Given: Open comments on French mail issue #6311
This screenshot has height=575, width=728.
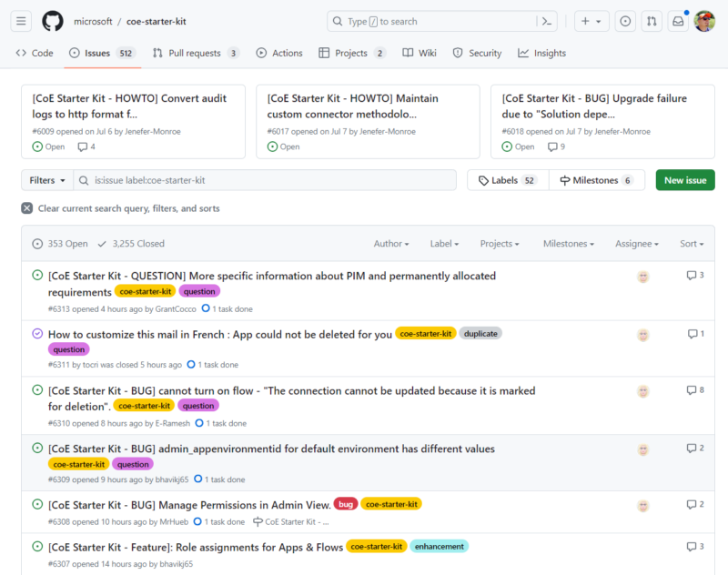Looking at the screenshot, I should click(695, 334).
